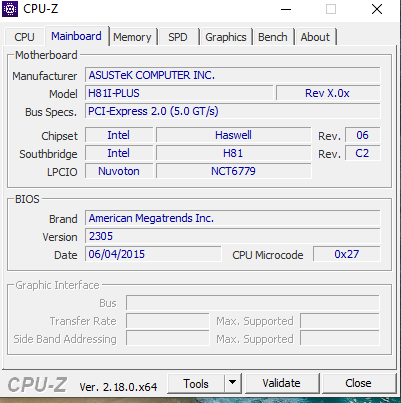This screenshot has height=403, width=401.
Task: Click the southbridge revision C2 field
Action: (362, 153)
